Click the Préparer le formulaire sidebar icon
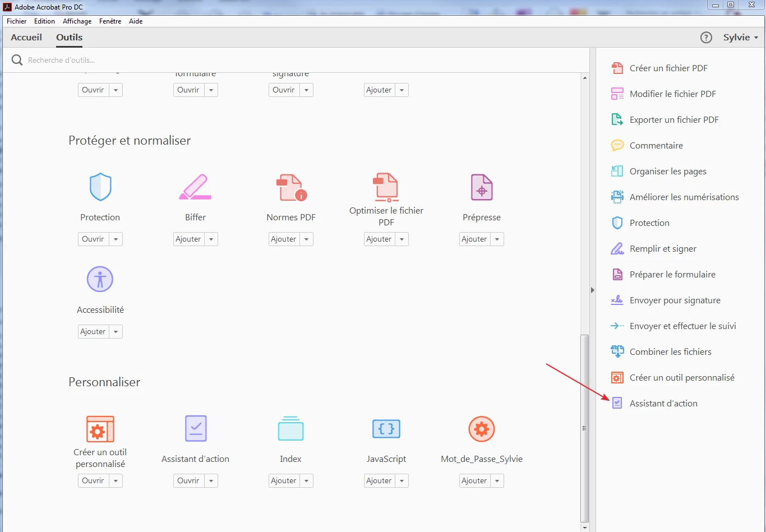The image size is (766, 532). pyautogui.click(x=617, y=274)
